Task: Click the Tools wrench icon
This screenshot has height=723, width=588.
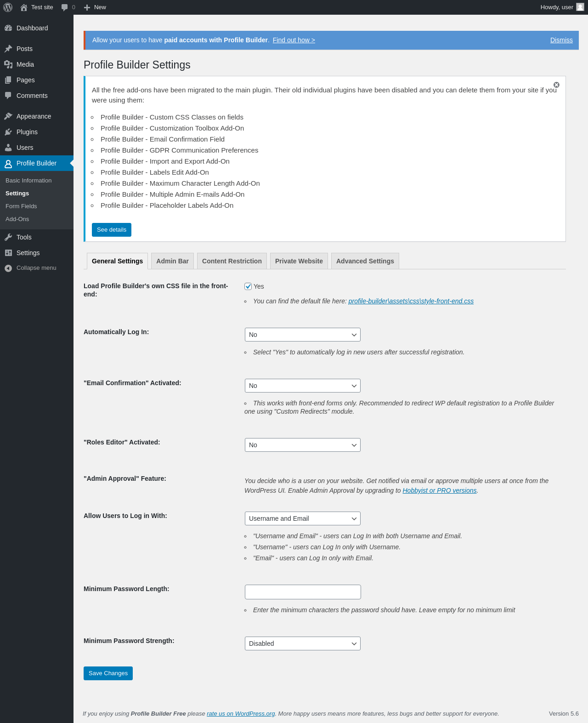Action: (x=8, y=237)
